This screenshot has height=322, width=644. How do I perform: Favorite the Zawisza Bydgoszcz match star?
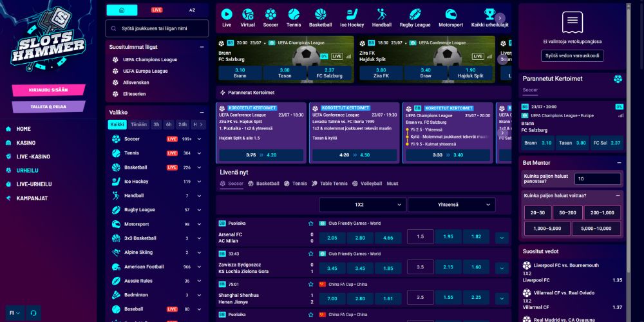click(311, 254)
